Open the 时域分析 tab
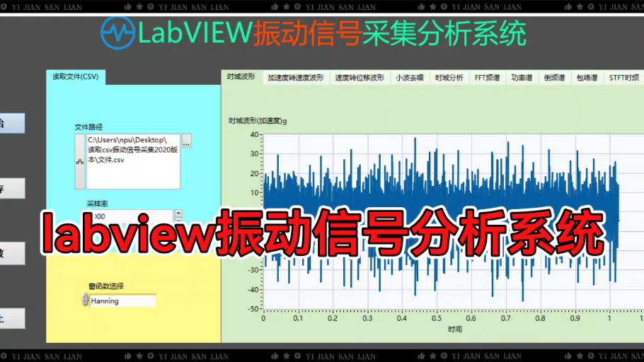Viewport: 644px width, 362px height. pos(449,78)
